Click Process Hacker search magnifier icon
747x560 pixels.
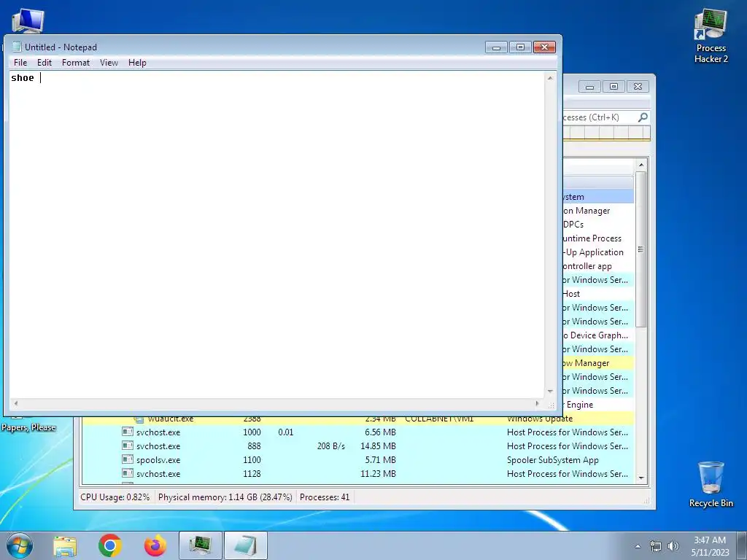tap(643, 117)
